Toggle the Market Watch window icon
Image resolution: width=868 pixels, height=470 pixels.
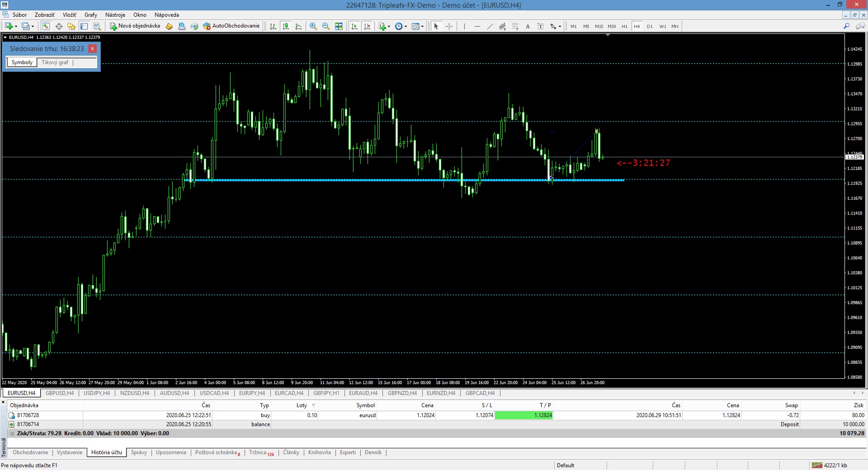click(46, 26)
